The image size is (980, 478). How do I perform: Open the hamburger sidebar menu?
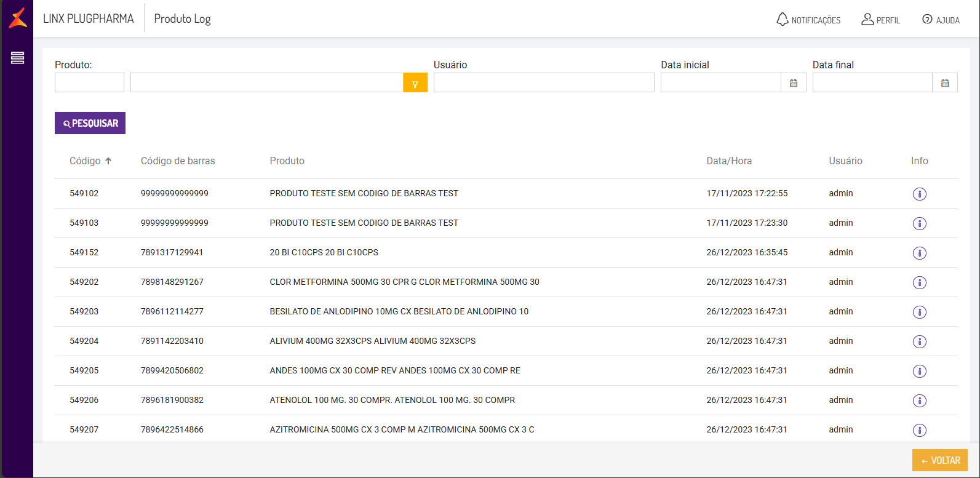click(17, 58)
